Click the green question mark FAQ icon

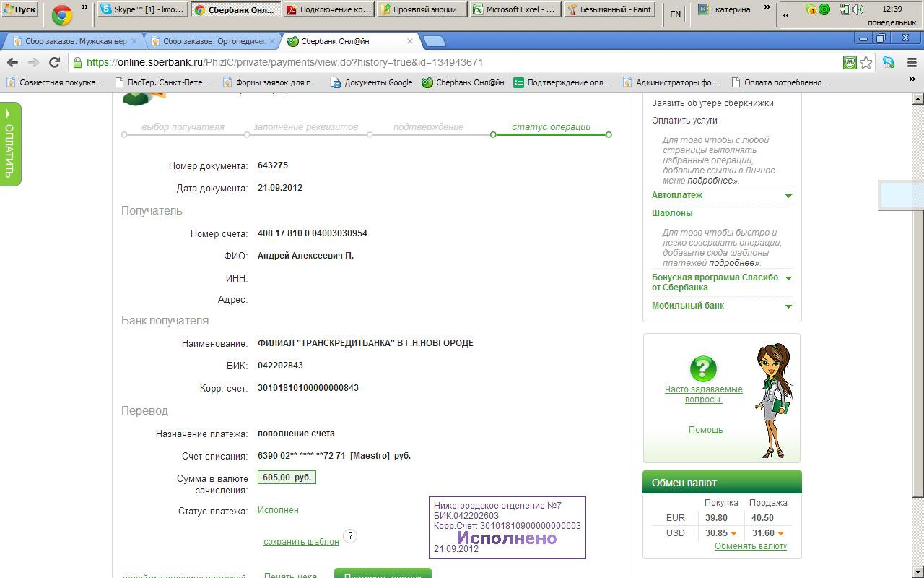point(703,368)
